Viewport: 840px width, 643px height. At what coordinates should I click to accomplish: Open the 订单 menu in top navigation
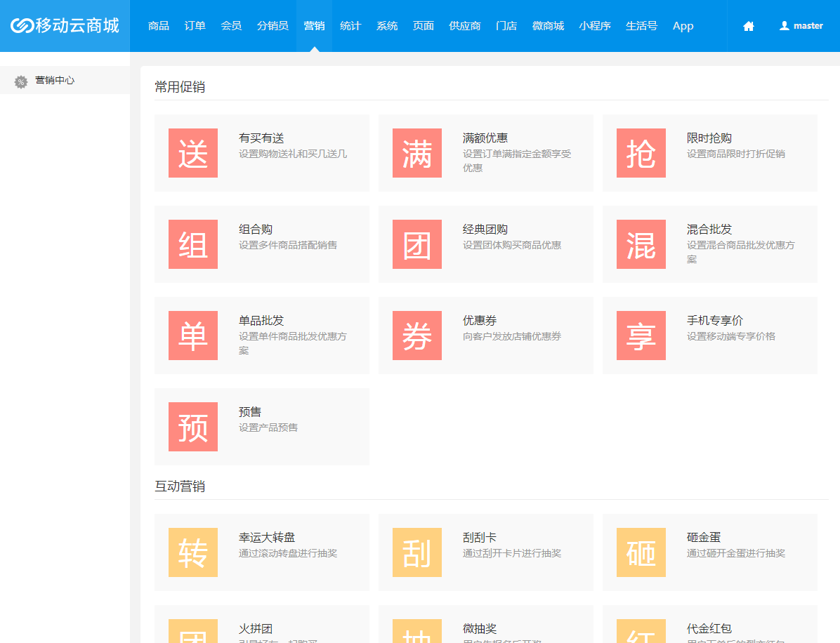195,26
